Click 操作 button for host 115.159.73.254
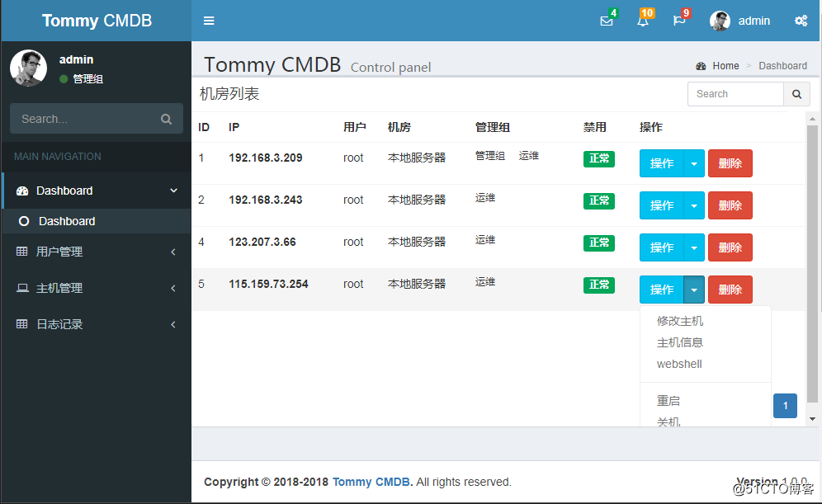The image size is (822, 504). coord(661,290)
